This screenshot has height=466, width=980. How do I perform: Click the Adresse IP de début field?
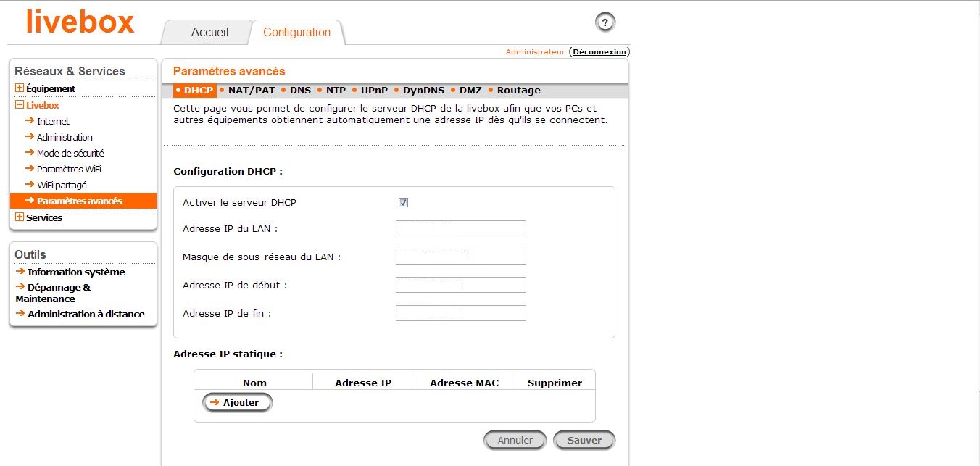(460, 285)
